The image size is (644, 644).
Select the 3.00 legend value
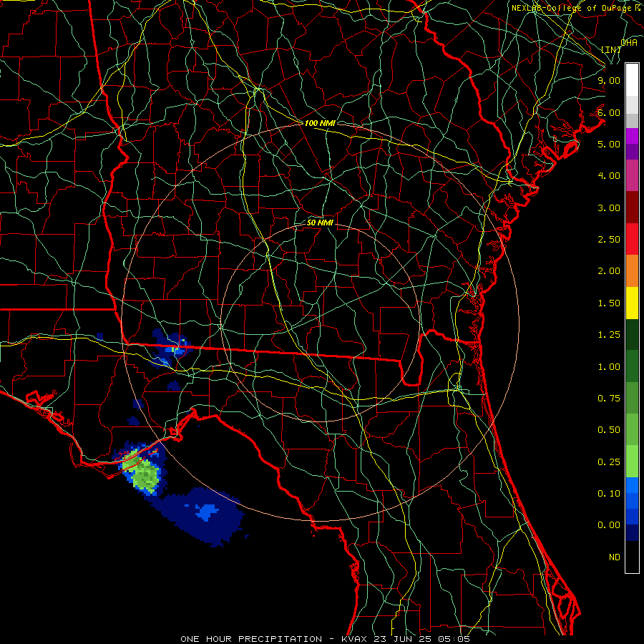point(609,208)
